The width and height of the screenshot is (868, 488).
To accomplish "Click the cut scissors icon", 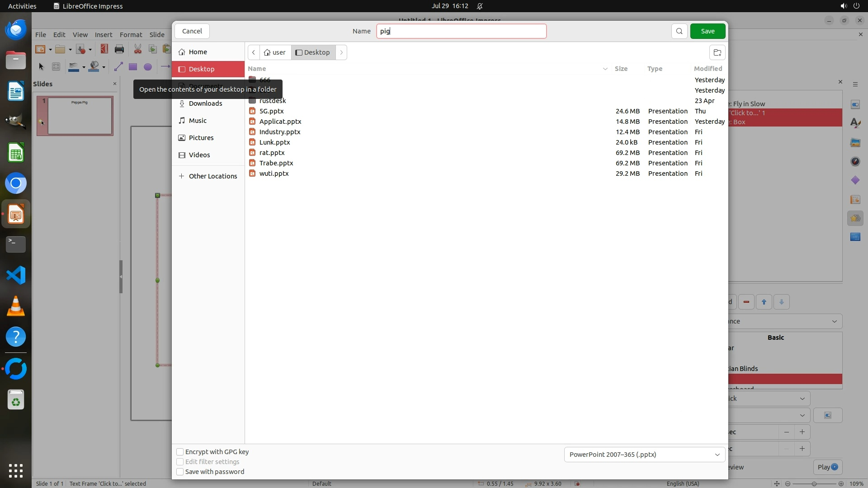I will click(x=137, y=49).
